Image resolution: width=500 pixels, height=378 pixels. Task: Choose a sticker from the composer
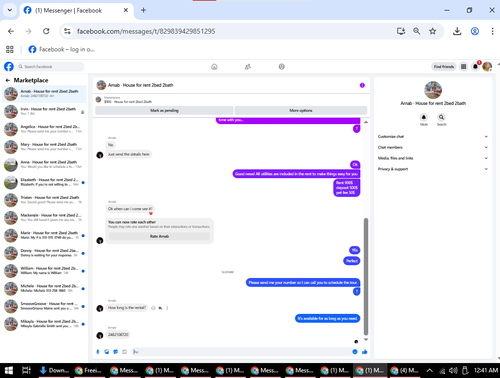(x=115, y=352)
